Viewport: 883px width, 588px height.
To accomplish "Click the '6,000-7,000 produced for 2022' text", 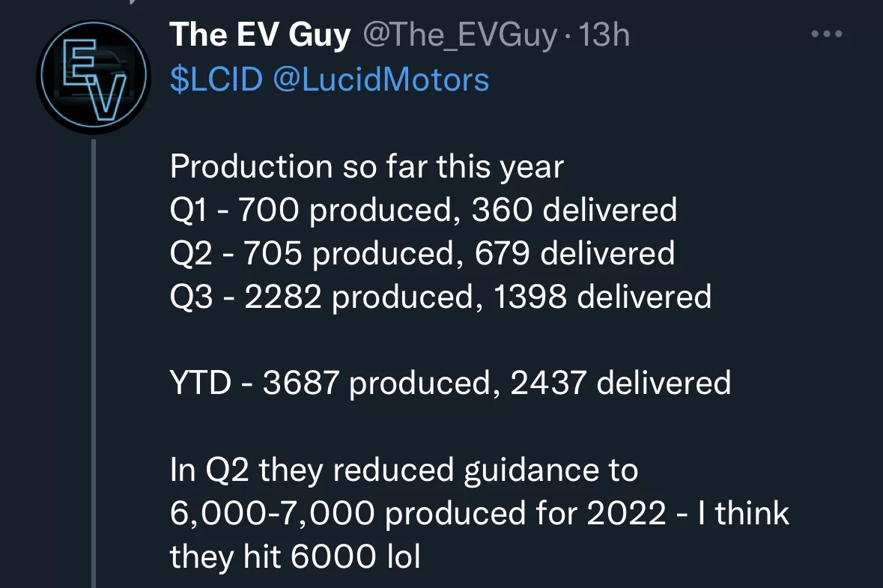I will pos(418,514).
